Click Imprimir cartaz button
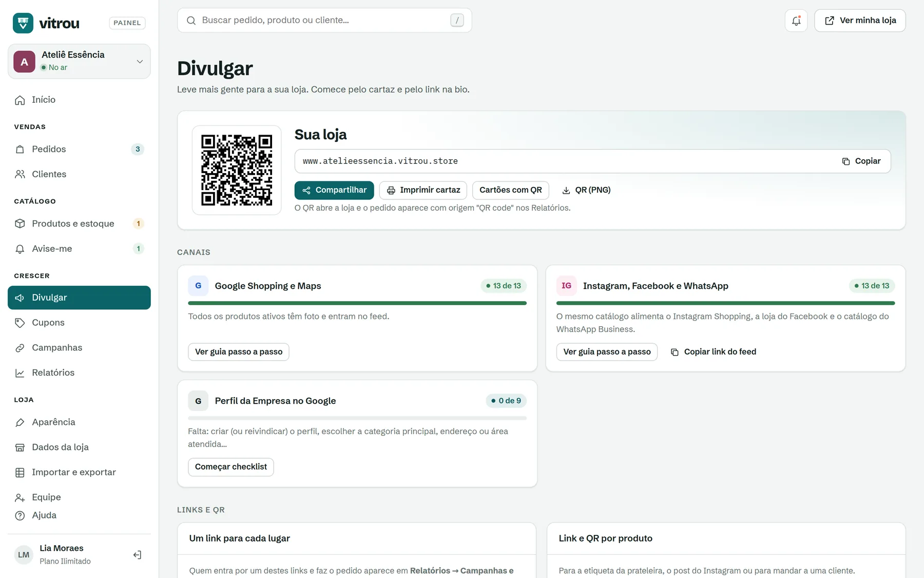Viewport: 924px width, 578px height. click(423, 190)
